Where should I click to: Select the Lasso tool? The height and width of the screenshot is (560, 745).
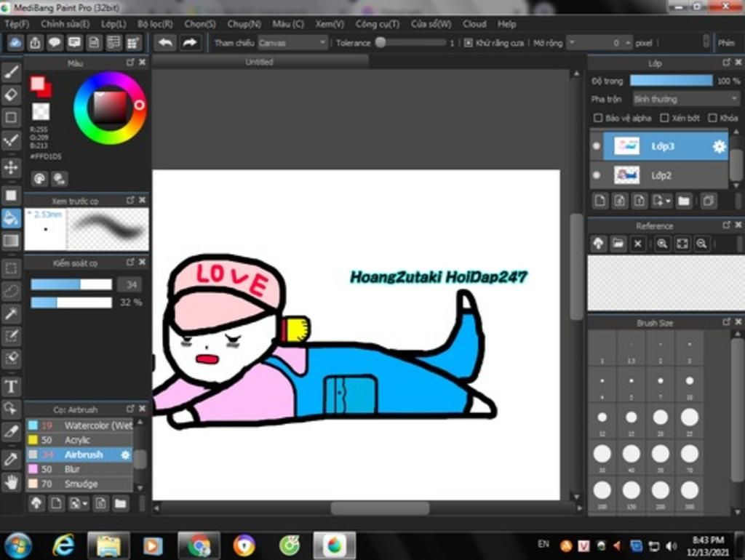tap(12, 291)
